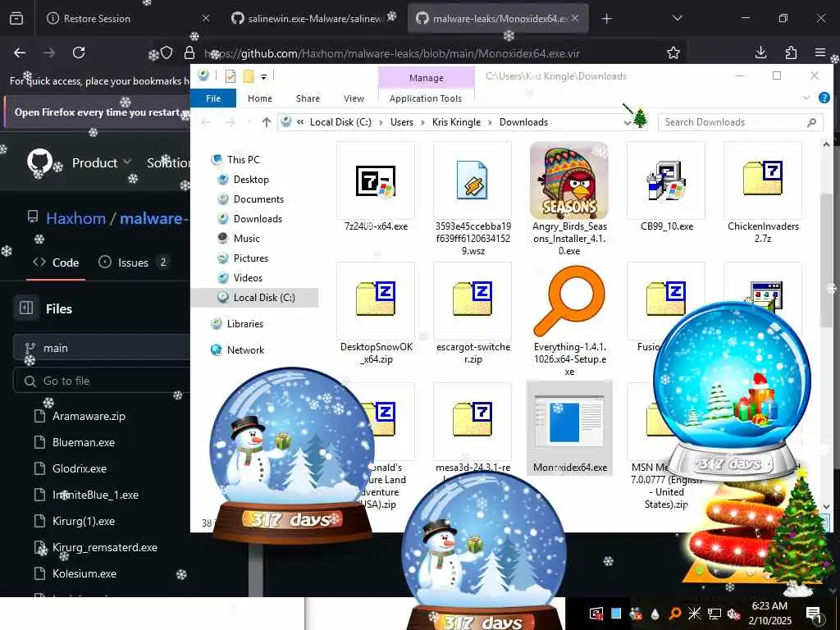Switch to the View ribbon tab

354,98
